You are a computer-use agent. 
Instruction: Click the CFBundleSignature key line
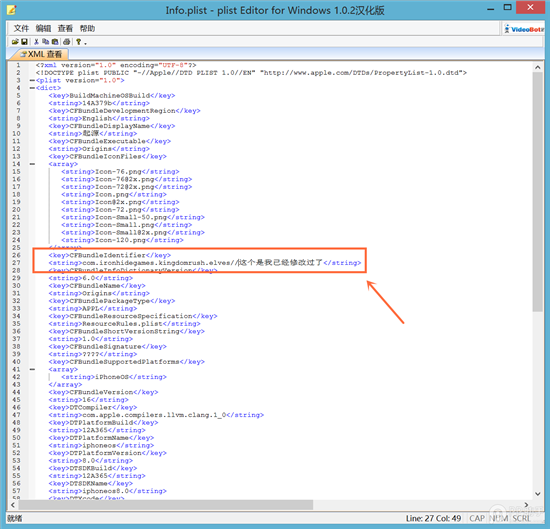pyautogui.click(x=108, y=347)
